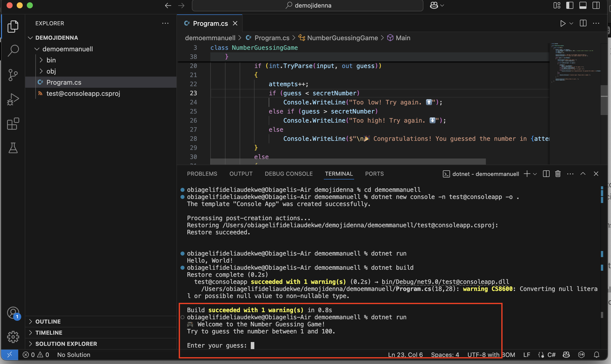Image resolution: width=611 pixels, height=364 pixels.
Task: Collapse the DEMOJIDENNA root folder
Action: click(30, 38)
